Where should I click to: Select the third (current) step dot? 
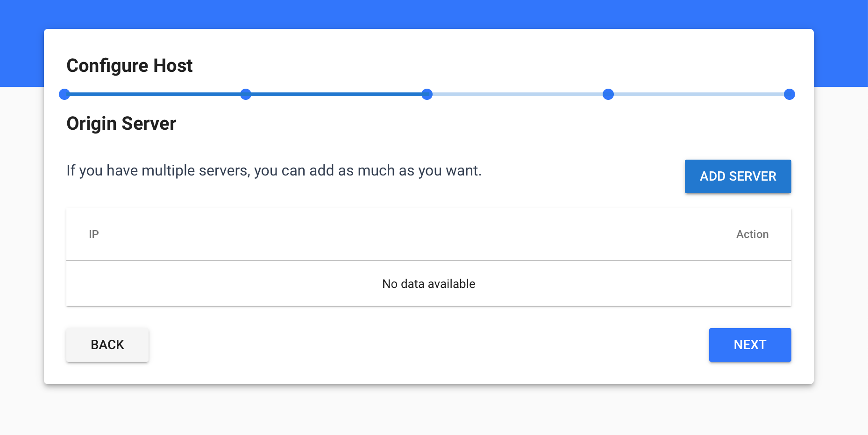[x=427, y=94]
